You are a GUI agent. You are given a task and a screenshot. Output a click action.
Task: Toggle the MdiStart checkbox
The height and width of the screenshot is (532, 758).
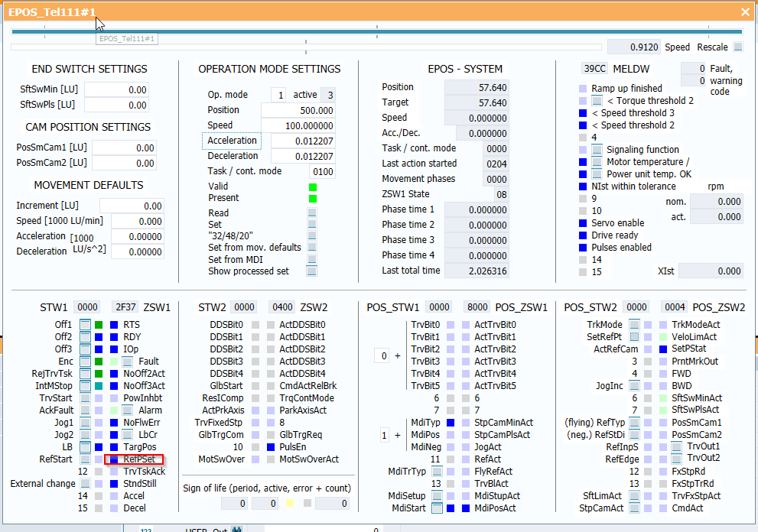point(437,508)
